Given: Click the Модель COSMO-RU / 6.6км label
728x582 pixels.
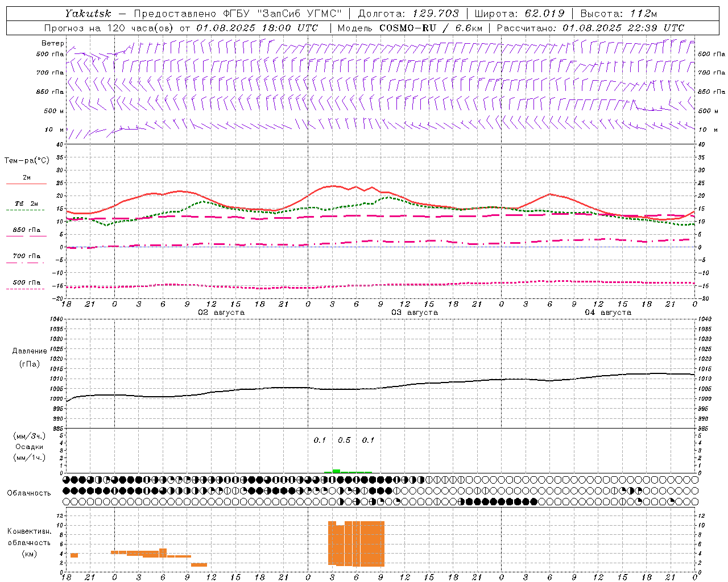Looking at the screenshot, I should coord(409,28).
